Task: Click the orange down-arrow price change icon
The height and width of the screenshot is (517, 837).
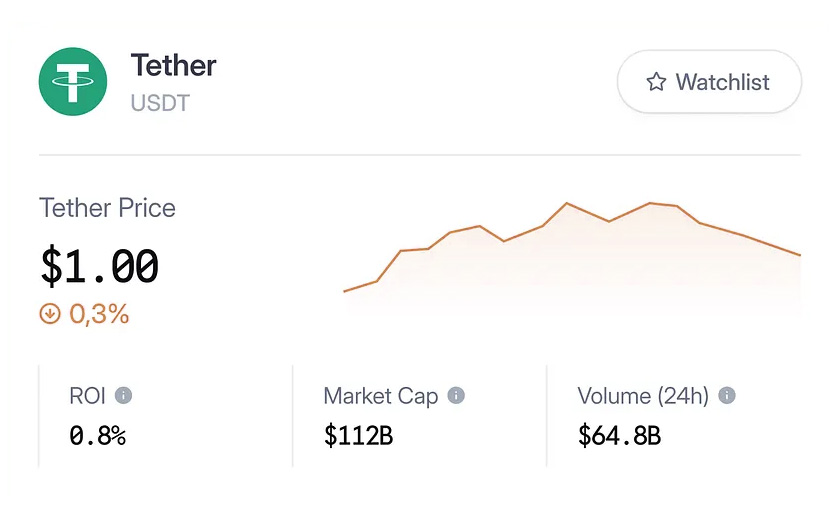Action: tap(50, 314)
